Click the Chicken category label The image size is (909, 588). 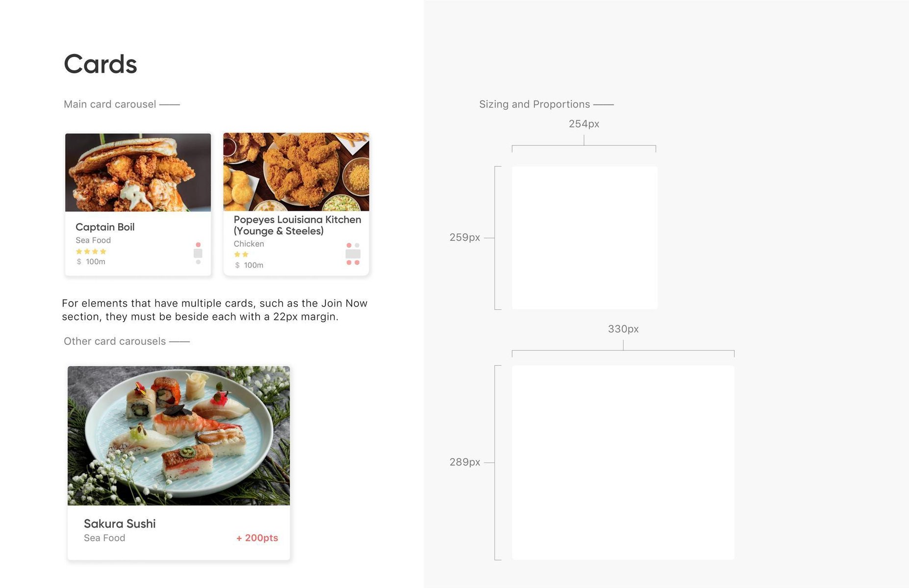[x=249, y=244]
